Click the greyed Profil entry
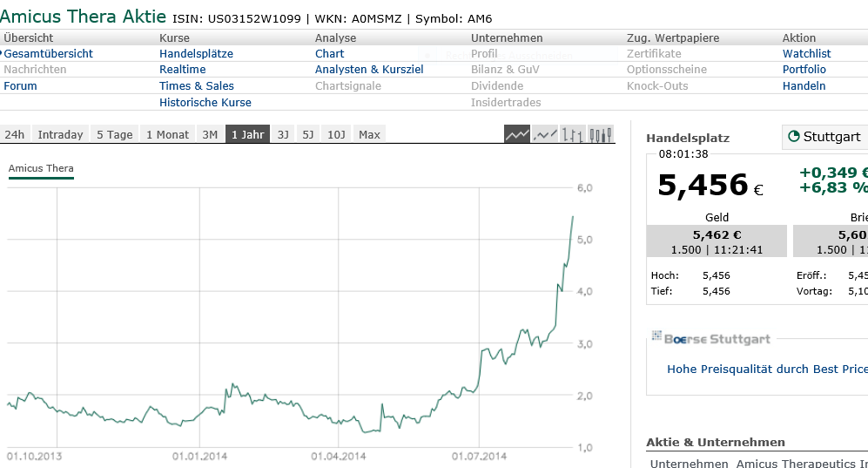Image resolution: width=868 pixels, height=468 pixels. pyautogui.click(x=484, y=54)
